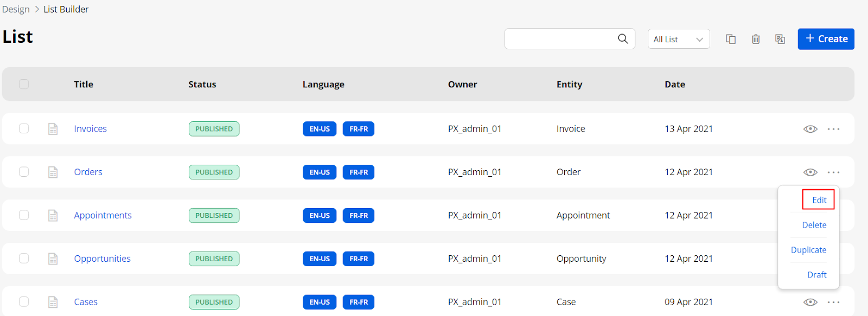Click the duplicate list icon in toolbar

tap(731, 39)
